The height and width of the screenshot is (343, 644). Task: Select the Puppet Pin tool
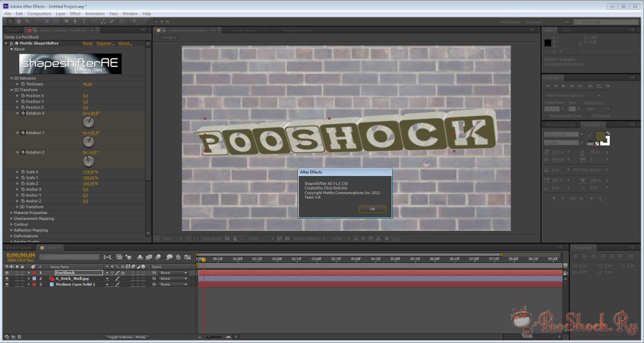click(x=134, y=21)
